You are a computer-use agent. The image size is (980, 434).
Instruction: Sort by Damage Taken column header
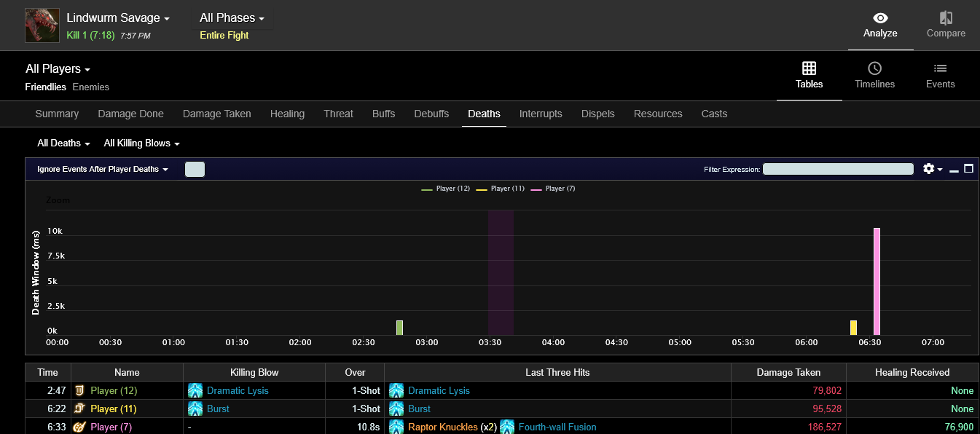point(788,372)
